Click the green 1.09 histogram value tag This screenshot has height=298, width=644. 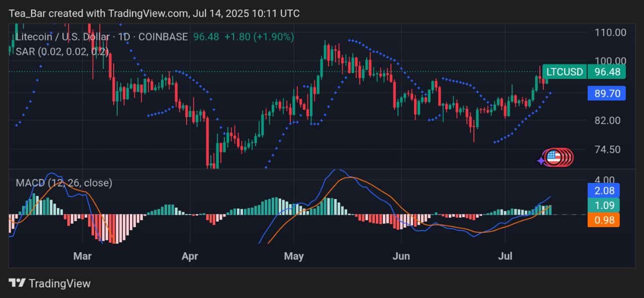click(604, 205)
